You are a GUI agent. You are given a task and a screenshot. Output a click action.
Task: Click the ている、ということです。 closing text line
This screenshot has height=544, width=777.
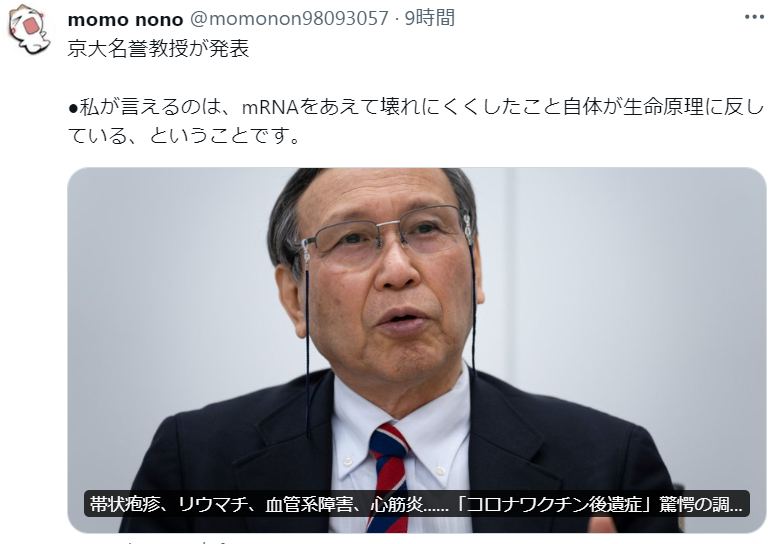185,135
